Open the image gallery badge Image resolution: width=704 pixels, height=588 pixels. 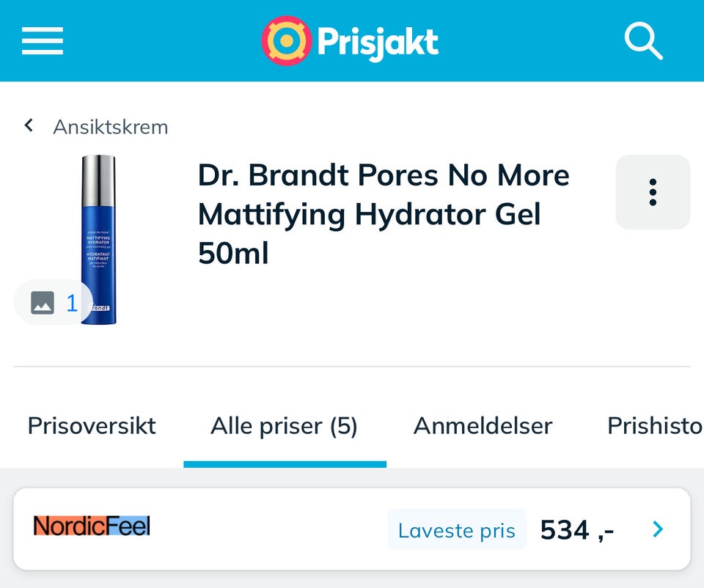tap(54, 303)
